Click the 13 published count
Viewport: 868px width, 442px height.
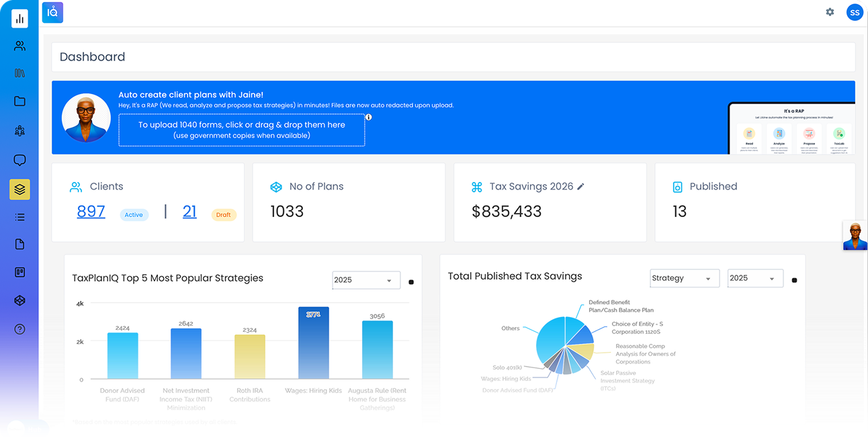680,212
